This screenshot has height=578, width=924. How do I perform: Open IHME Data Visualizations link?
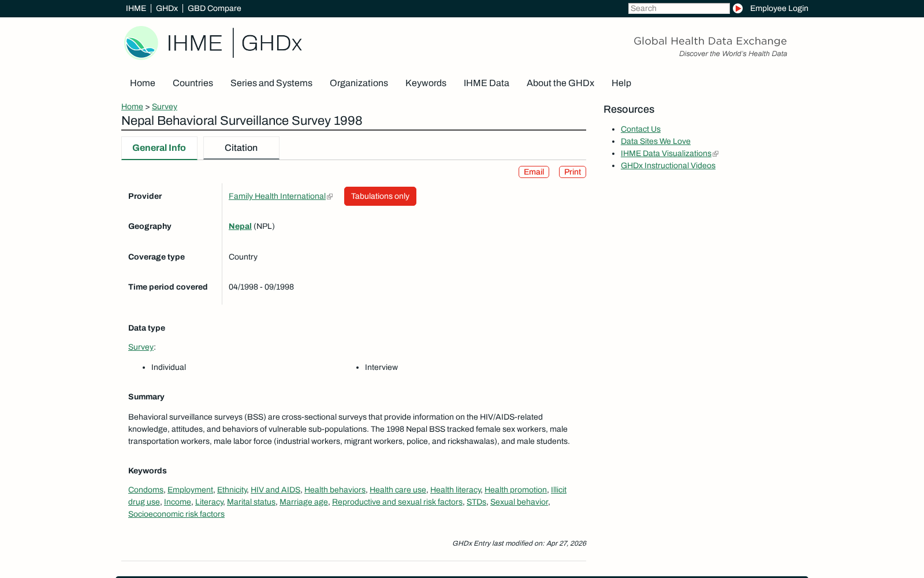point(666,154)
